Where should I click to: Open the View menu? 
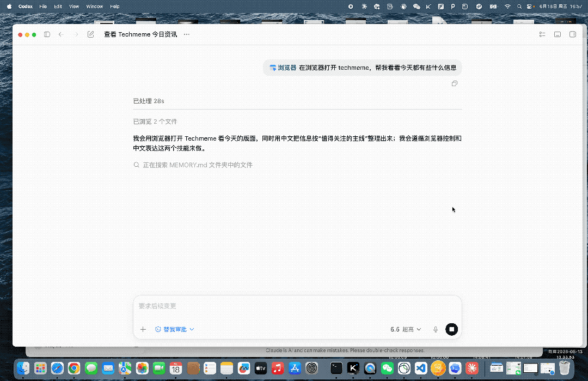coord(74,7)
